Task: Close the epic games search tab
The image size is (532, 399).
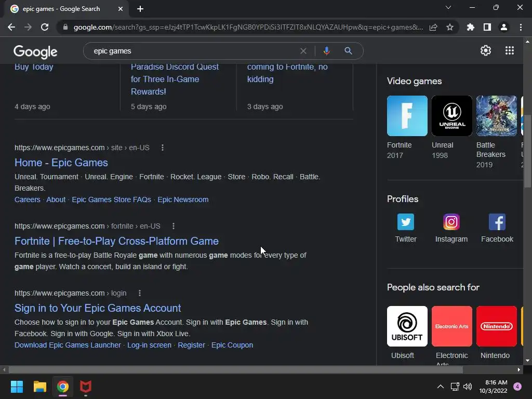Action: [x=121, y=9]
